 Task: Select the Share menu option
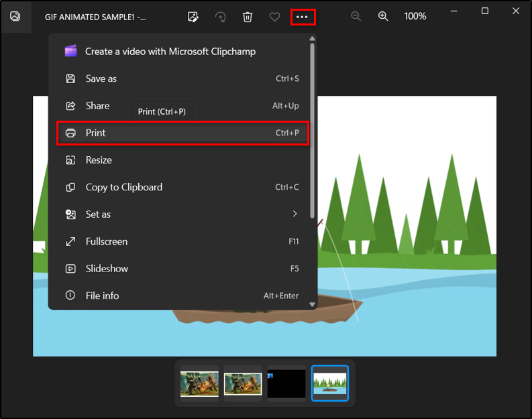pyautogui.click(x=182, y=106)
